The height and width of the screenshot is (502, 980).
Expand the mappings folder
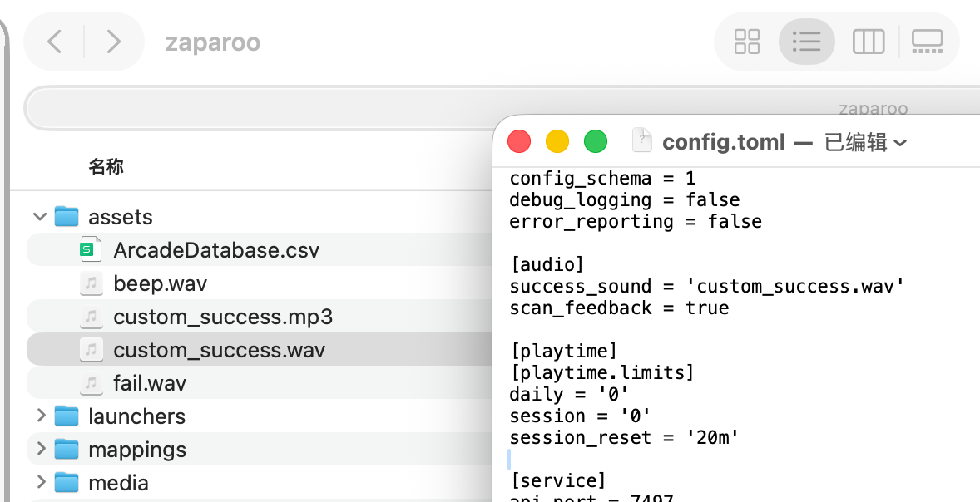click(39, 449)
